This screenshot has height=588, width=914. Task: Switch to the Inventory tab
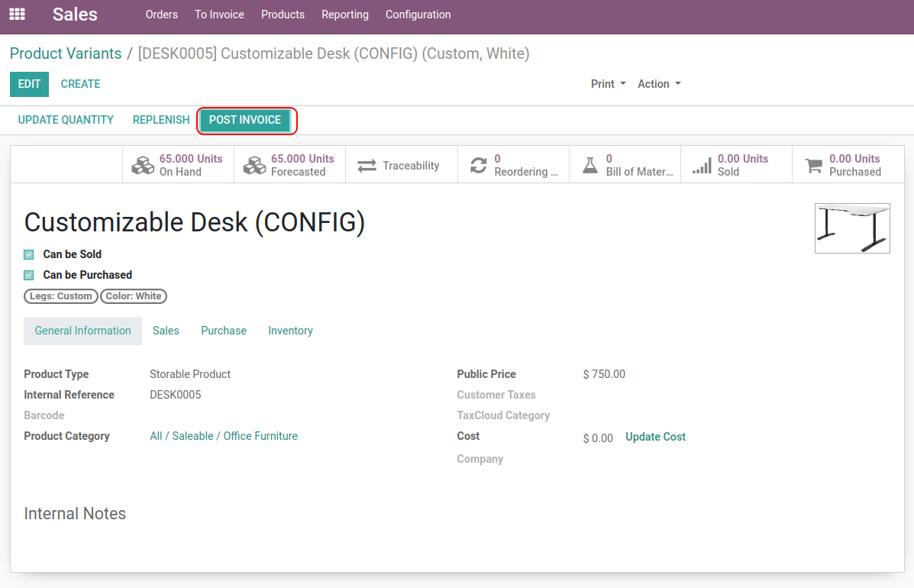tap(290, 331)
